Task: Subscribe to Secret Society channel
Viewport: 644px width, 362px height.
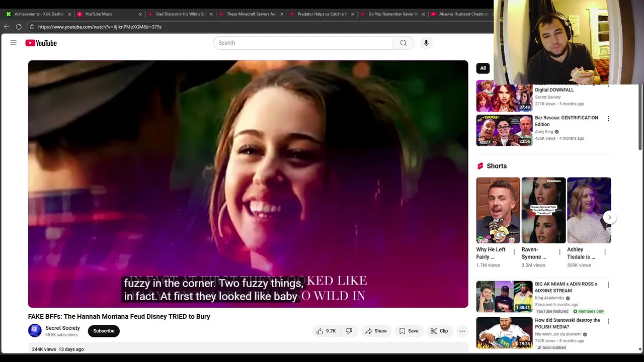Action: pyautogui.click(x=104, y=331)
